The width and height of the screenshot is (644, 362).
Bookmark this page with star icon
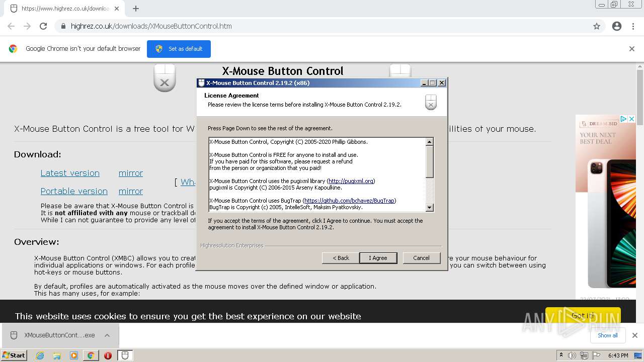[597, 26]
